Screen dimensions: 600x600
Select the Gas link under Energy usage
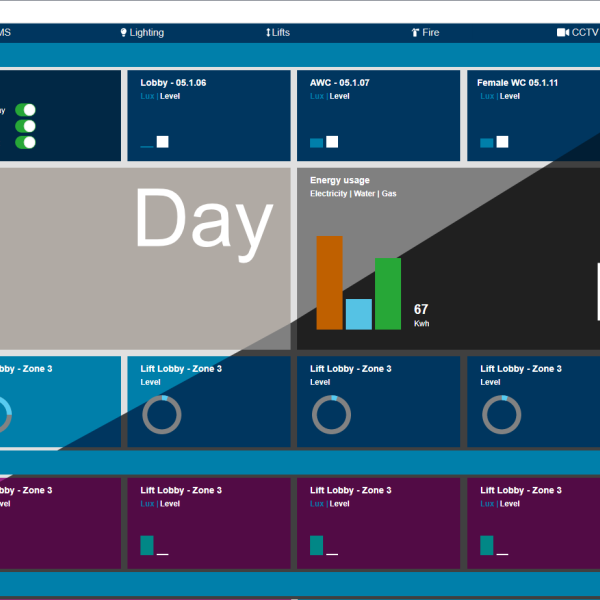tap(389, 194)
